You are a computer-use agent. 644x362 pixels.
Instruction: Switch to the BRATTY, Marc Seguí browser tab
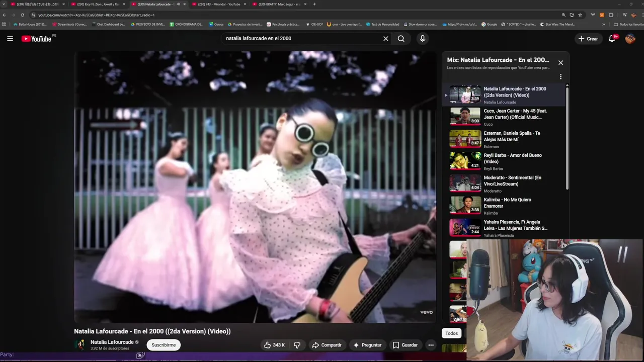[x=279, y=4]
